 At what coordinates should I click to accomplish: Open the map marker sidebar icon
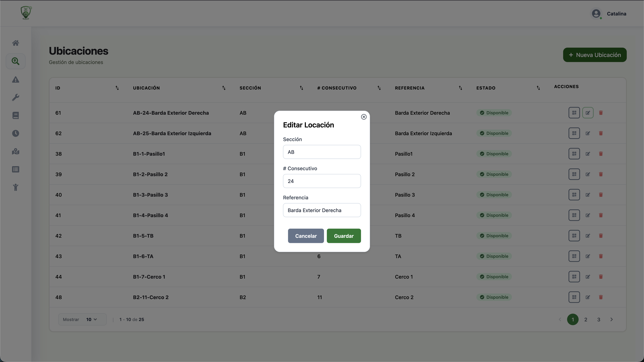click(15, 152)
